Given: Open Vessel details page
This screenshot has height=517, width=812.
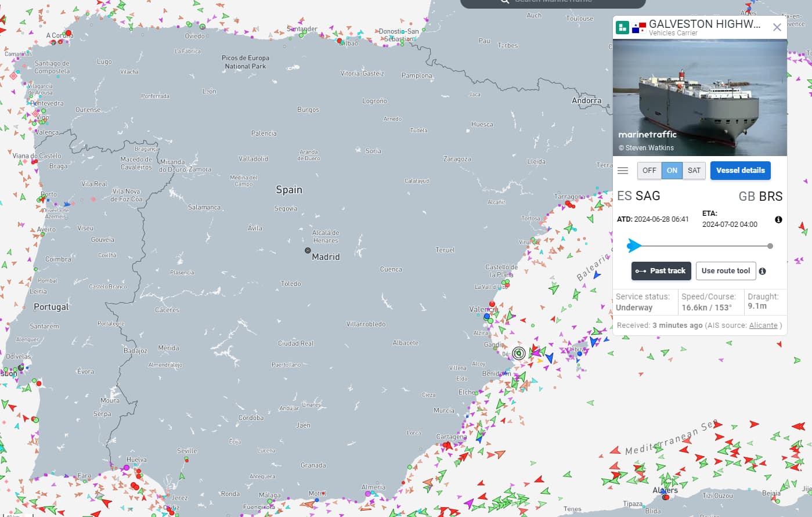Looking at the screenshot, I should coord(740,171).
